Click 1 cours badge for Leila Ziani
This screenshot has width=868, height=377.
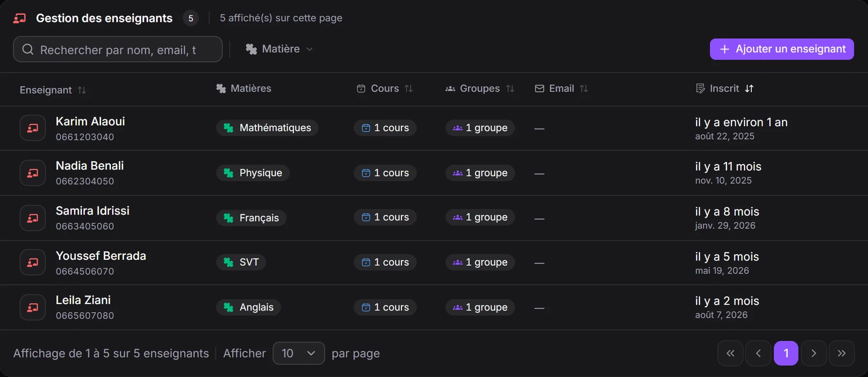pyautogui.click(x=385, y=307)
